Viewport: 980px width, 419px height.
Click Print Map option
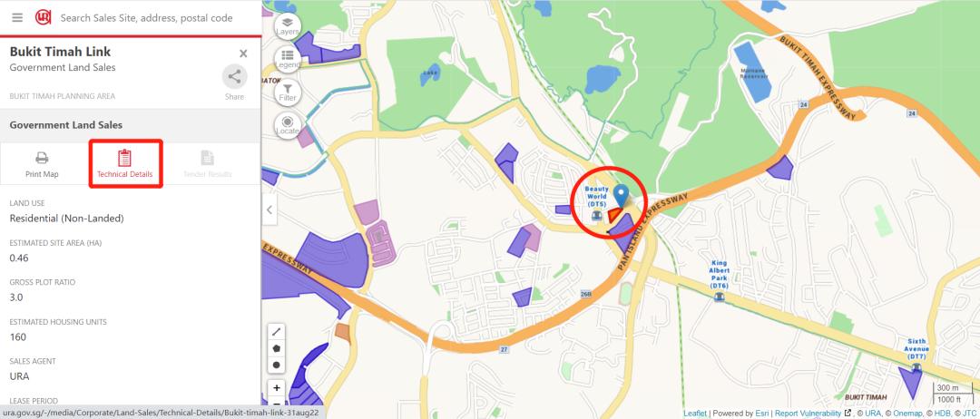[42, 164]
